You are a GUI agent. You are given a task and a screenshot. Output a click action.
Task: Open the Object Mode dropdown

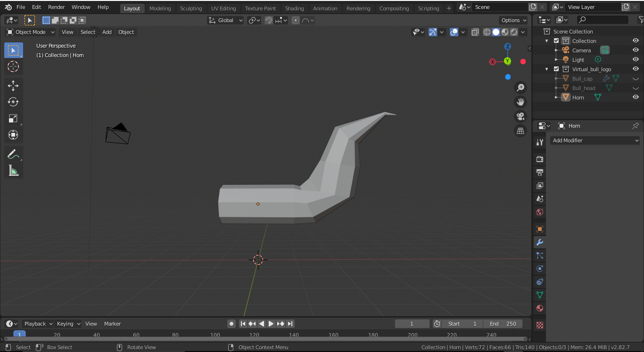pyautogui.click(x=31, y=32)
